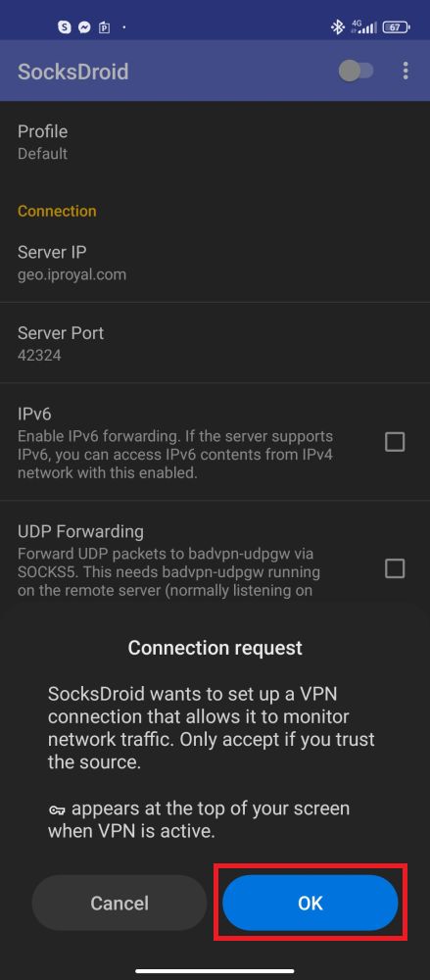This screenshot has height=980, width=430.
Task: Tap the SocksDroid app title
Action: point(73,72)
